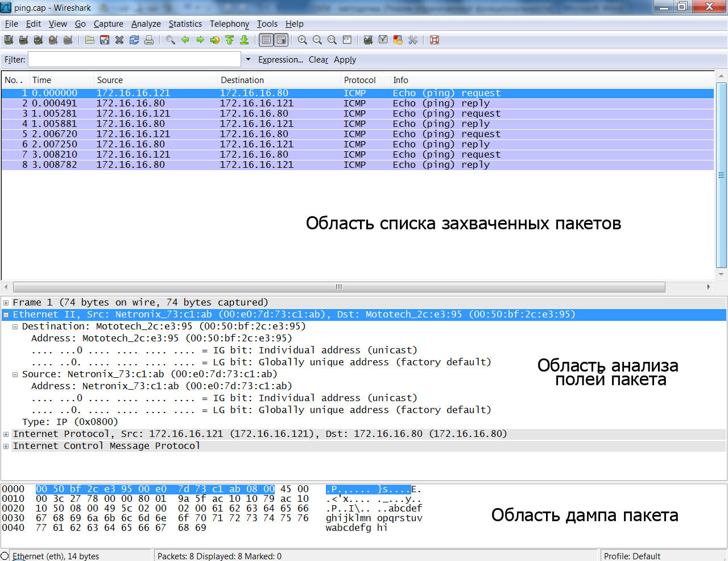The image size is (728, 561).
Task: Click the Zoom in toolbar icon
Action: pos(303,40)
